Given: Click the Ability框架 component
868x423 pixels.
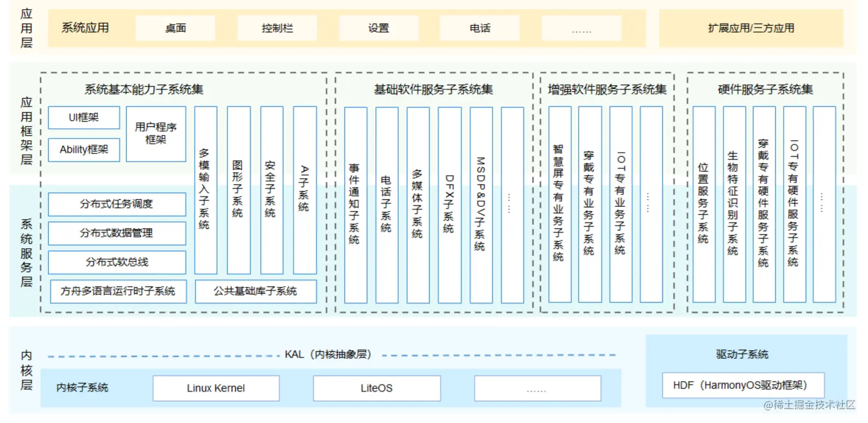Looking at the screenshot, I should (x=84, y=149).
